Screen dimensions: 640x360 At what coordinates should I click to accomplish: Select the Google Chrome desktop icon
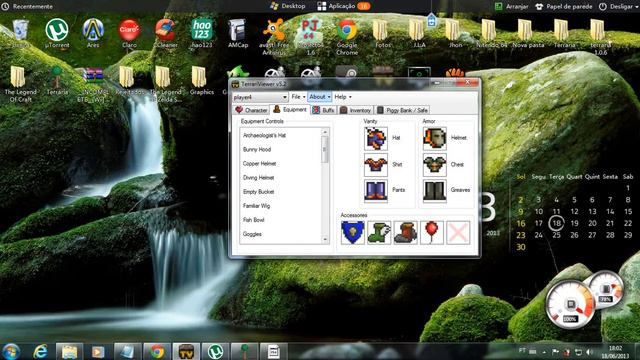pyautogui.click(x=347, y=37)
